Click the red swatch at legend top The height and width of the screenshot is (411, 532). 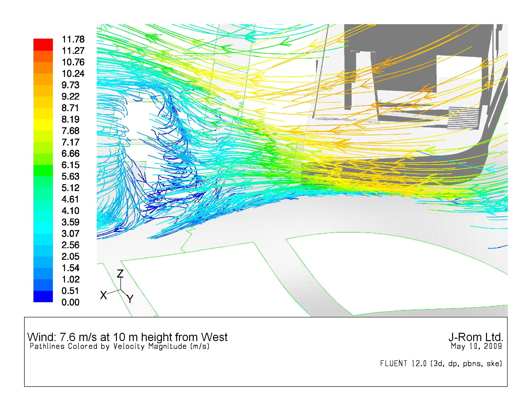tap(43, 44)
